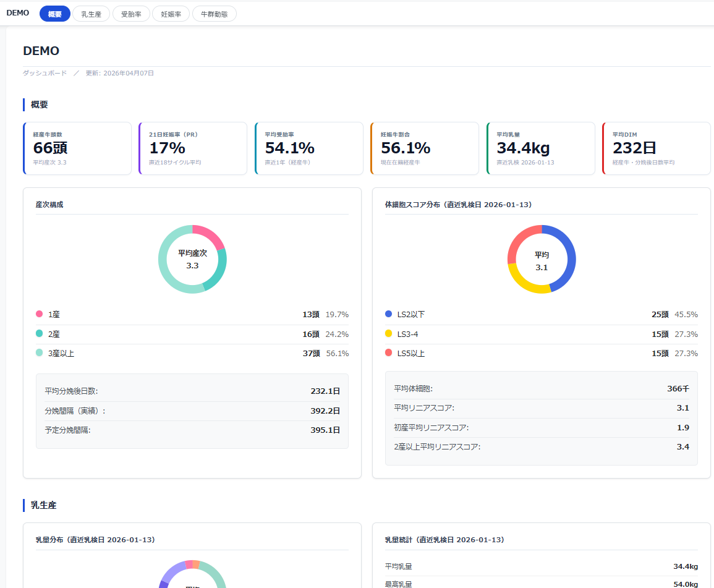The height and width of the screenshot is (588, 714).
Task: Click the 分娩間隔（実績）392.2日 row
Action: 192,411
